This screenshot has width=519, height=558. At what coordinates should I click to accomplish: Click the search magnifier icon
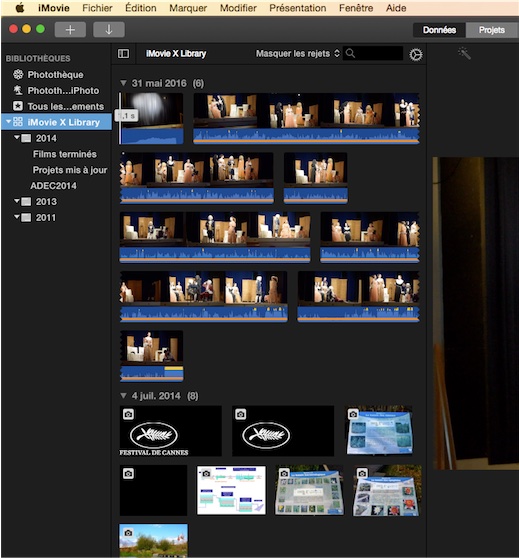(x=350, y=53)
